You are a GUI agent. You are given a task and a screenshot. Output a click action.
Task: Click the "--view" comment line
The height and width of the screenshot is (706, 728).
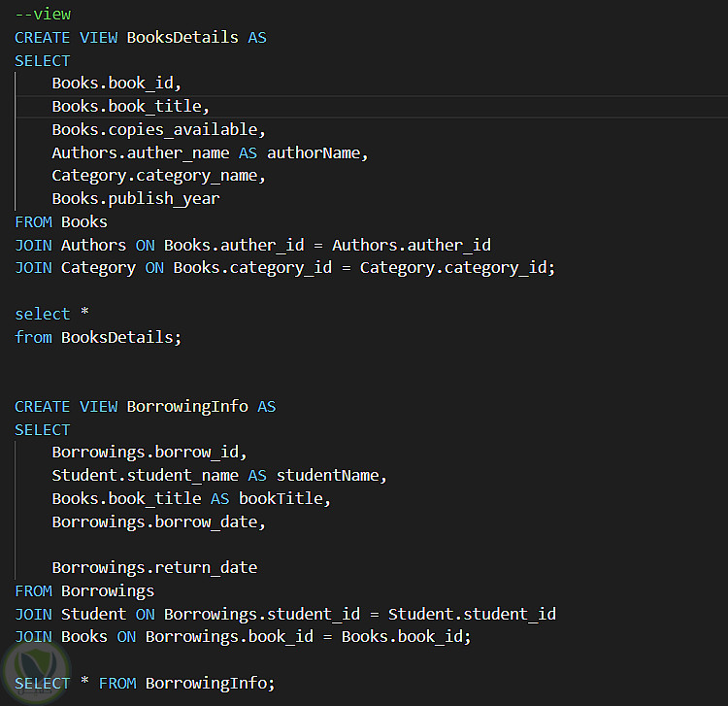tap(43, 15)
